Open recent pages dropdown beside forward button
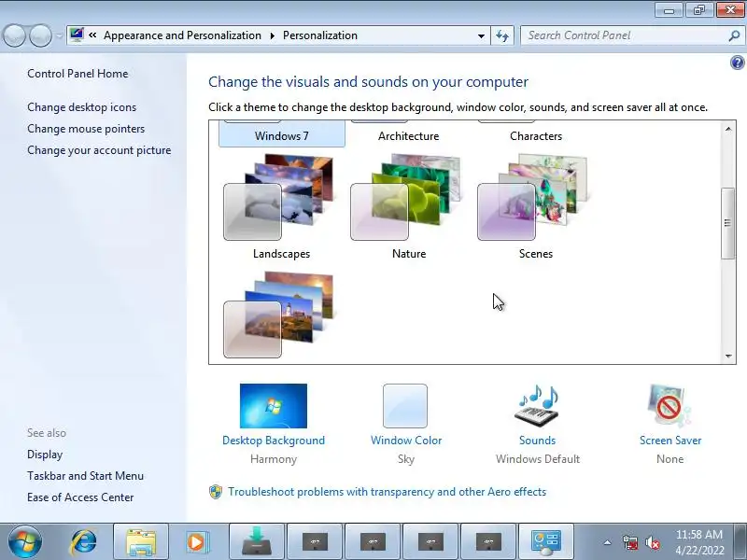The height and width of the screenshot is (560, 747). 59,35
